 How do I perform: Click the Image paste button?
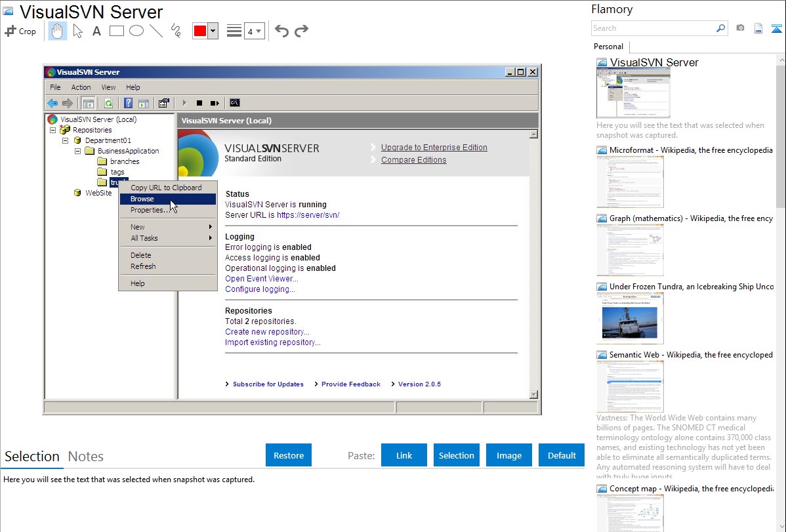point(509,455)
